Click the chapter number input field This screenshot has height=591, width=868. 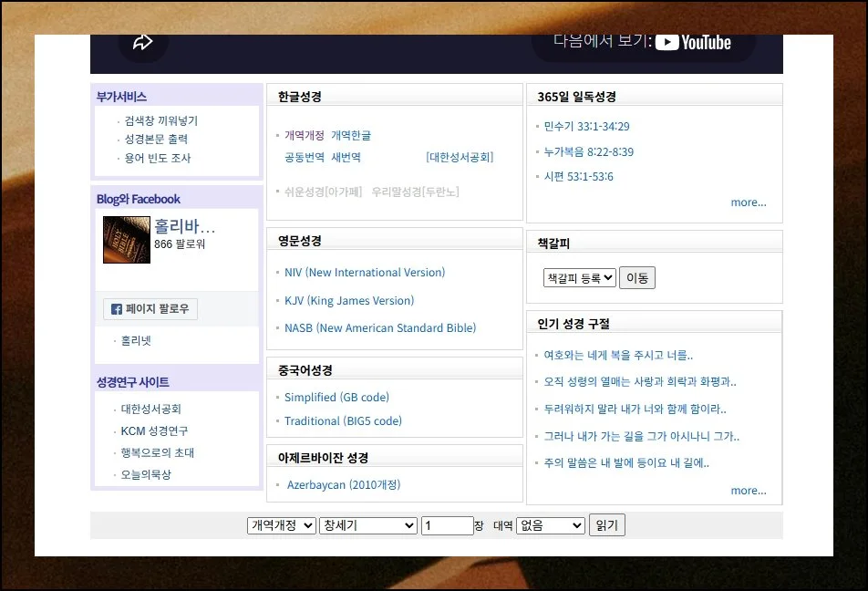(x=447, y=524)
